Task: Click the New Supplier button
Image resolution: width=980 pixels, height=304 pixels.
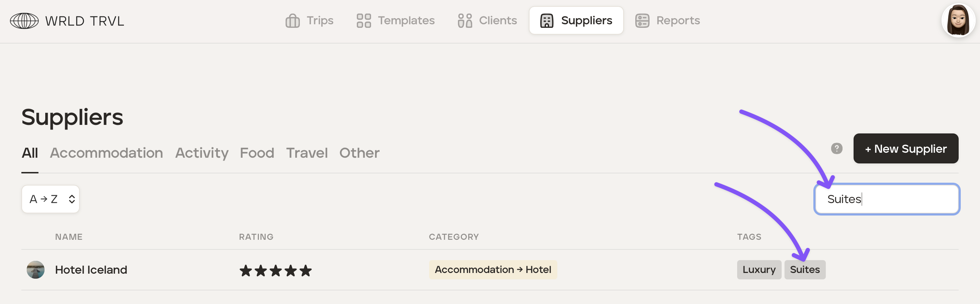Action: [906, 148]
